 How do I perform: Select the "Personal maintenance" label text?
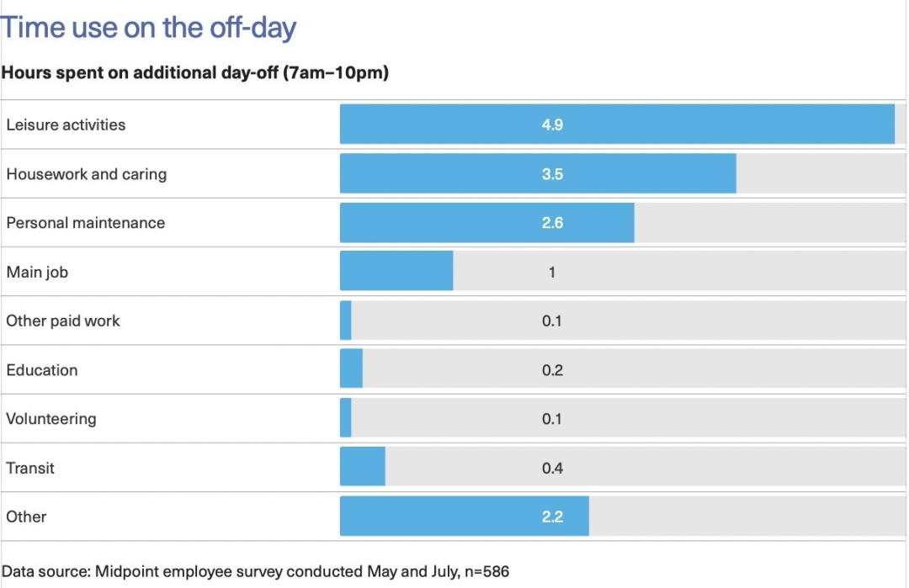(x=86, y=222)
